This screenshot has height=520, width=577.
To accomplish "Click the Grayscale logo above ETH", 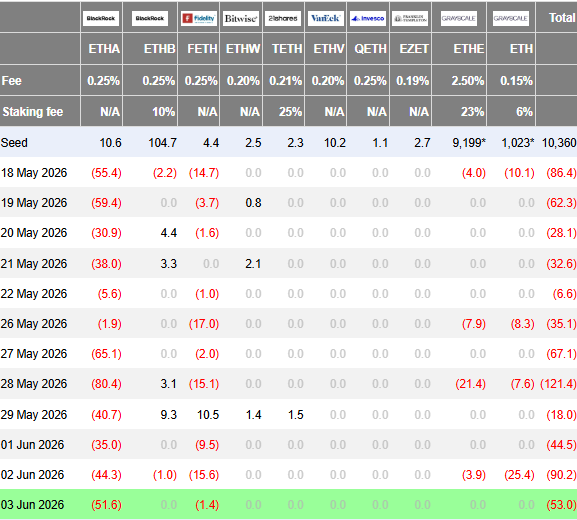I will pyautogui.click(x=511, y=18).
